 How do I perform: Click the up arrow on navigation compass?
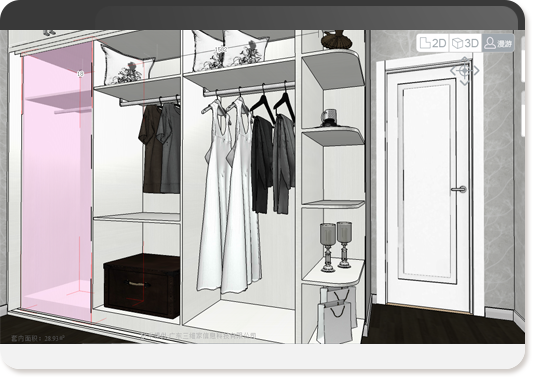(x=465, y=60)
